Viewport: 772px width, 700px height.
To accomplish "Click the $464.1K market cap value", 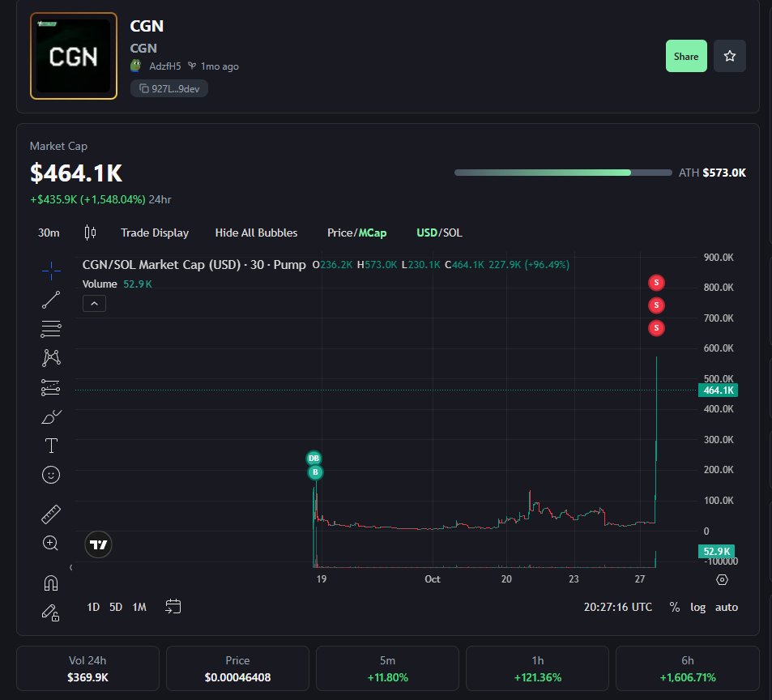I will (x=76, y=173).
